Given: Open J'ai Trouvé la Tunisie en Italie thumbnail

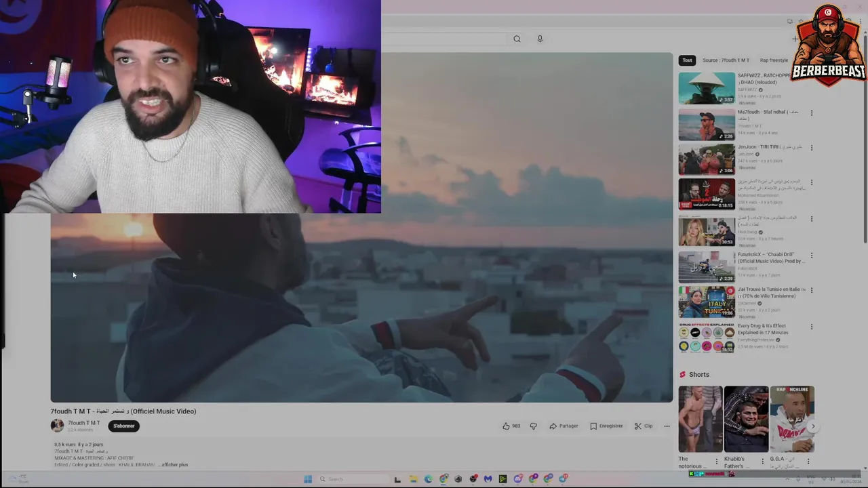Looking at the screenshot, I should click(707, 302).
